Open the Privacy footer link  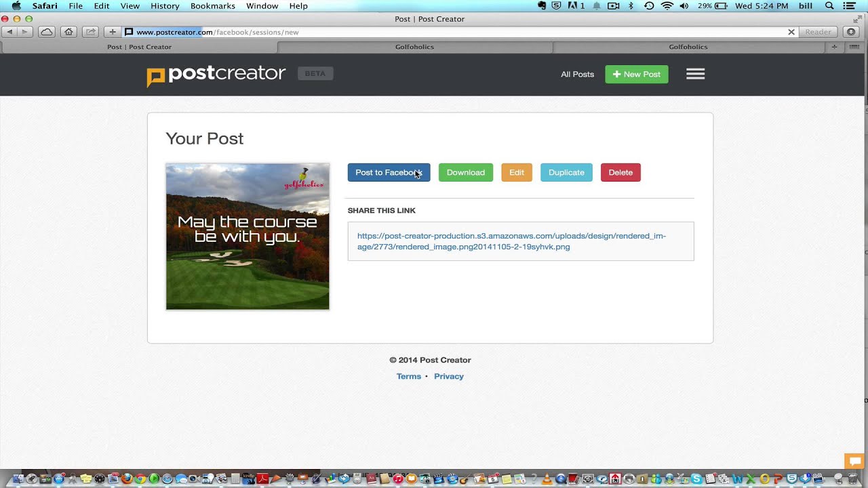click(x=449, y=376)
